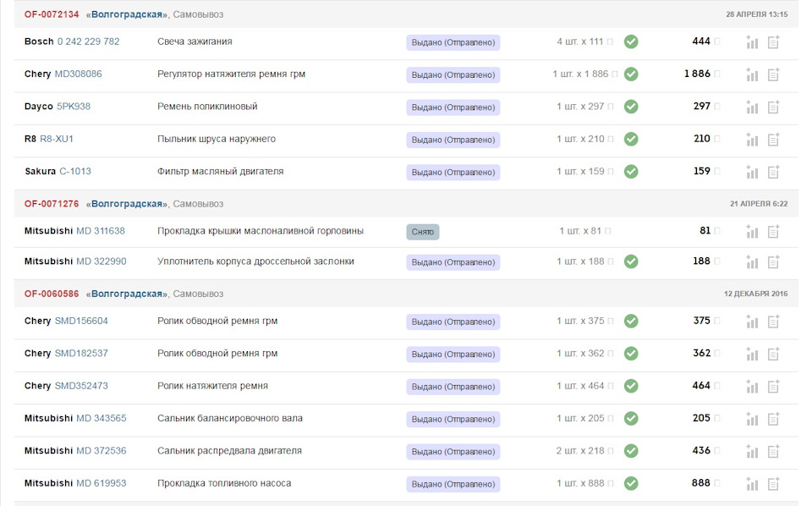The width and height of the screenshot is (812, 506).
Task: Click the bar chart icon for Mitsubishi MD 619953
Action: click(751, 484)
